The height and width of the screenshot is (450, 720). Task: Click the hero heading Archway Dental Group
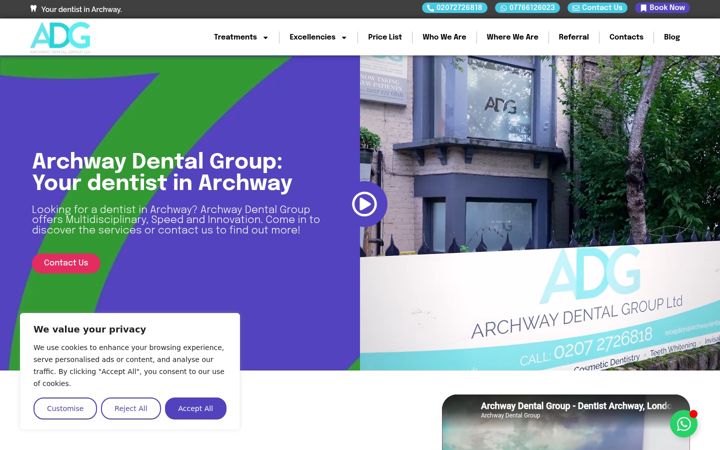pos(162,172)
